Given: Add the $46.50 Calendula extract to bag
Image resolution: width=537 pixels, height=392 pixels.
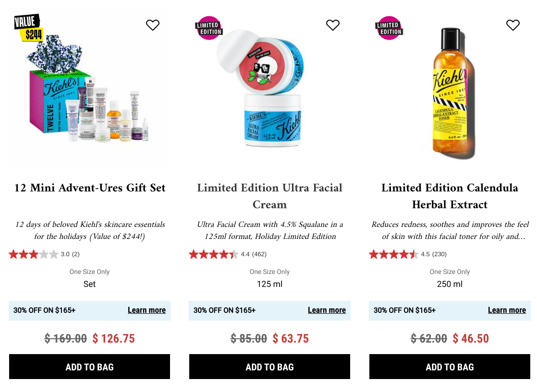Looking at the screenshot, I should coord(450,367).
